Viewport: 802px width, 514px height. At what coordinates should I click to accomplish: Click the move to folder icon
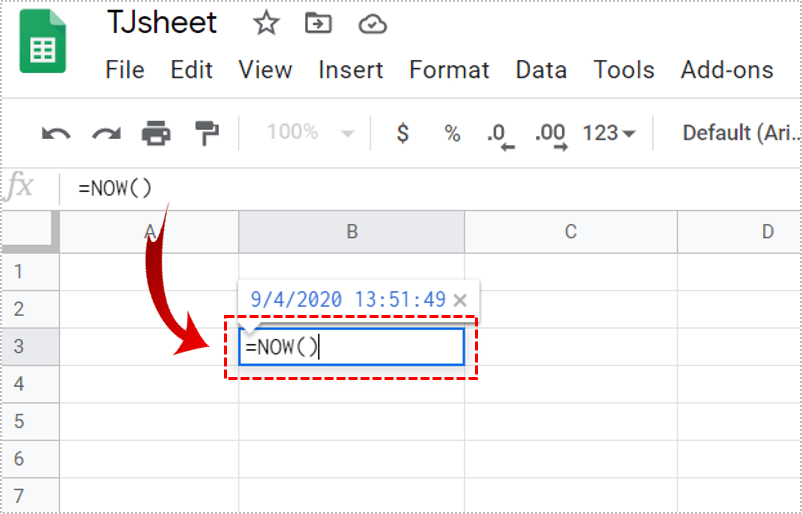point(318,24)
